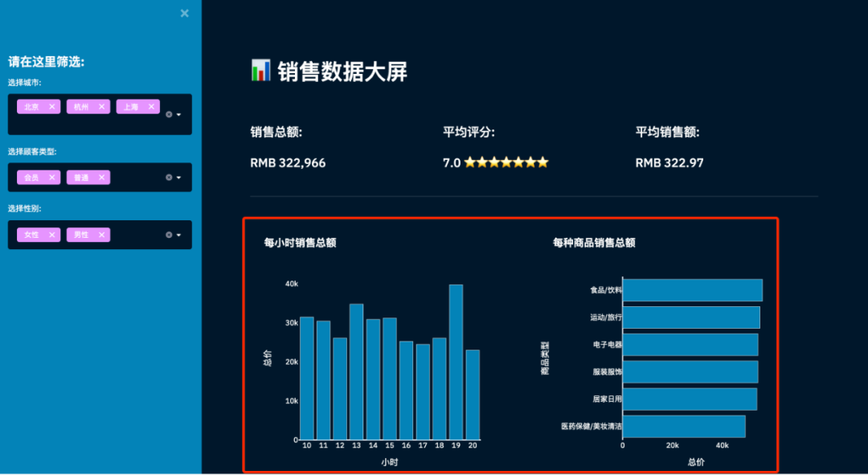Click the 男性 tag label
Viewport: 868px width, 475px height.
point(81,235)
